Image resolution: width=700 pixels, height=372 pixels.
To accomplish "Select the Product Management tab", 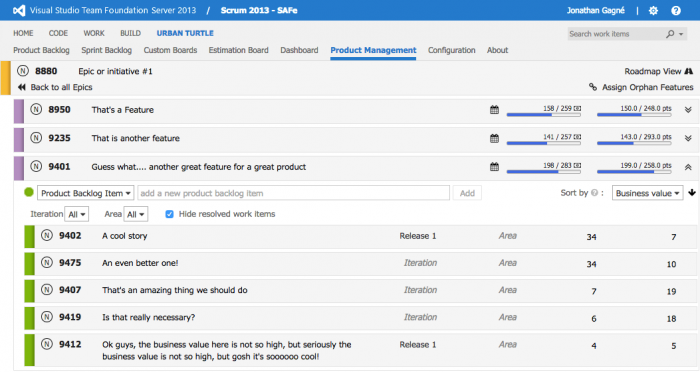I will point(373,50).
